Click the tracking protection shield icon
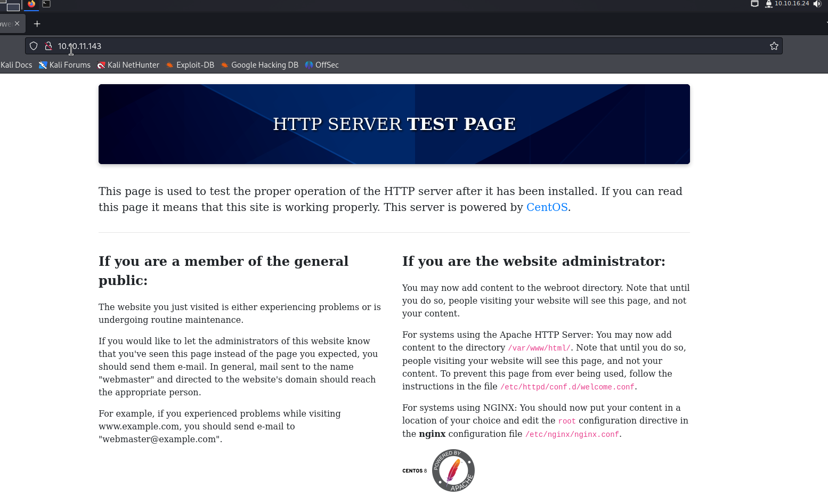 point(34,46)
